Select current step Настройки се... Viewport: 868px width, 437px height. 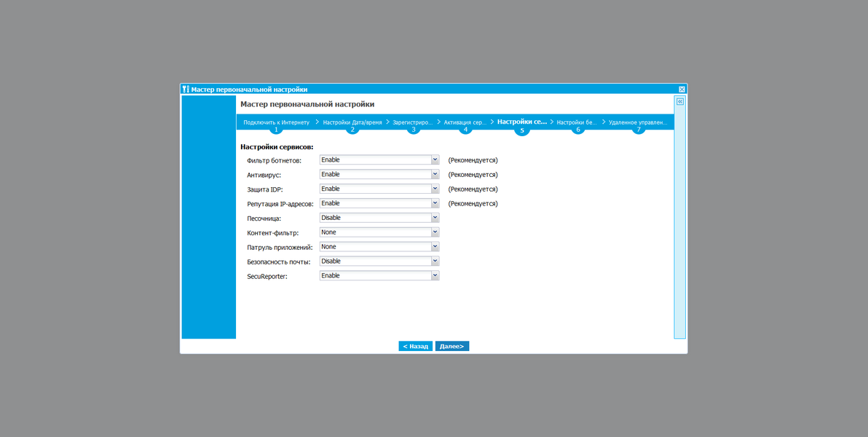click(x=522, y=122)
